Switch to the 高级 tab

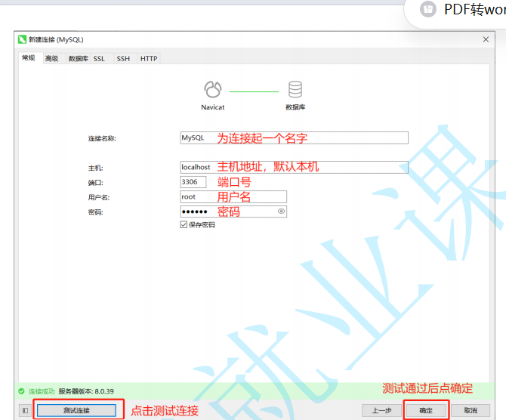click(51, 59)
